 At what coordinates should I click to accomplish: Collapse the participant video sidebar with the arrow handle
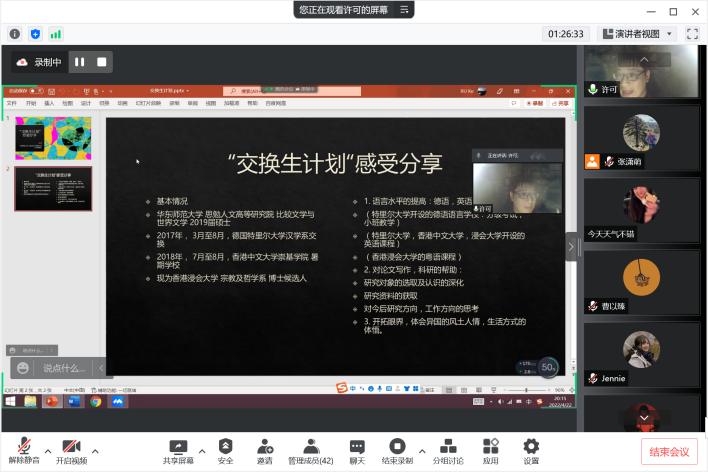tap(572, 246)
